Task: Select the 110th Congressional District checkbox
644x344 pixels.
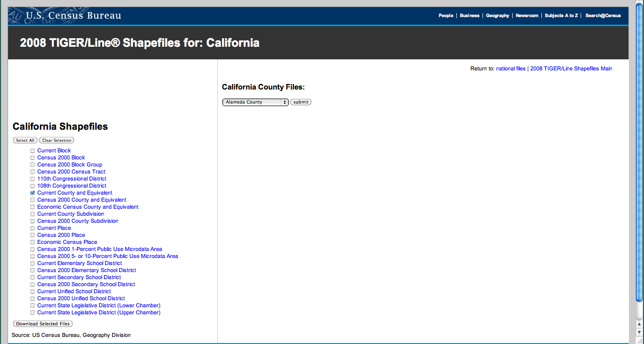Action: [x=33, y=179]
